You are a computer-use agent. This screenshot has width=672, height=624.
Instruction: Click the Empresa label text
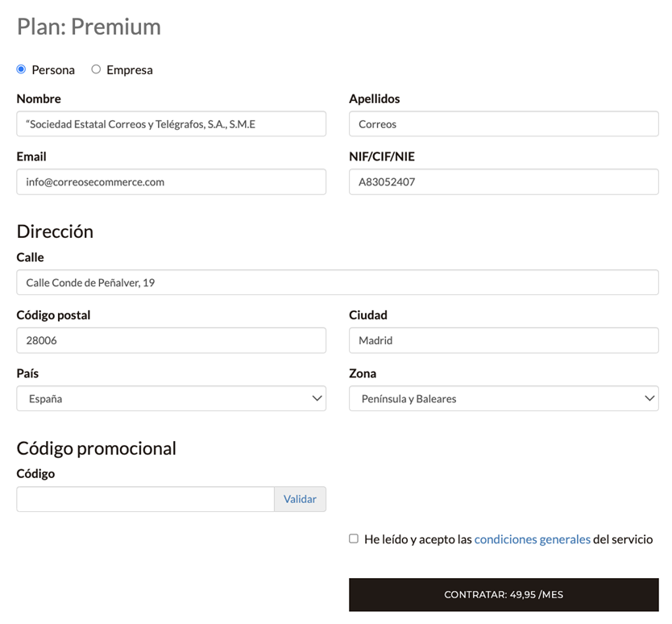pos(130,70)
